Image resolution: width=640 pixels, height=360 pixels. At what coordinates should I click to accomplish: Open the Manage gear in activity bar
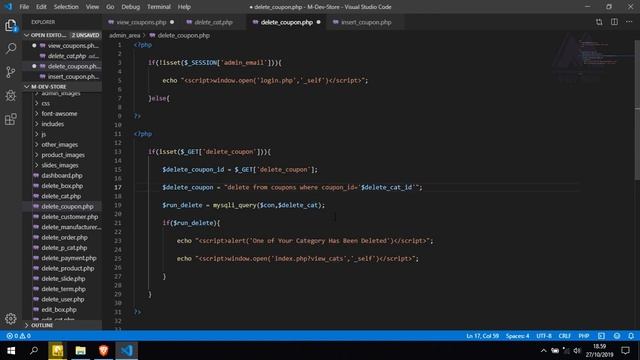(11, 318)
